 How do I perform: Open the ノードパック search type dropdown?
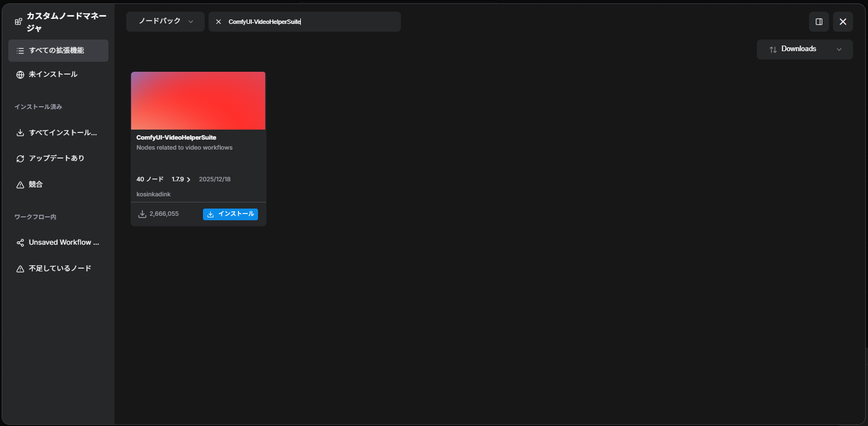coord(165,22)
